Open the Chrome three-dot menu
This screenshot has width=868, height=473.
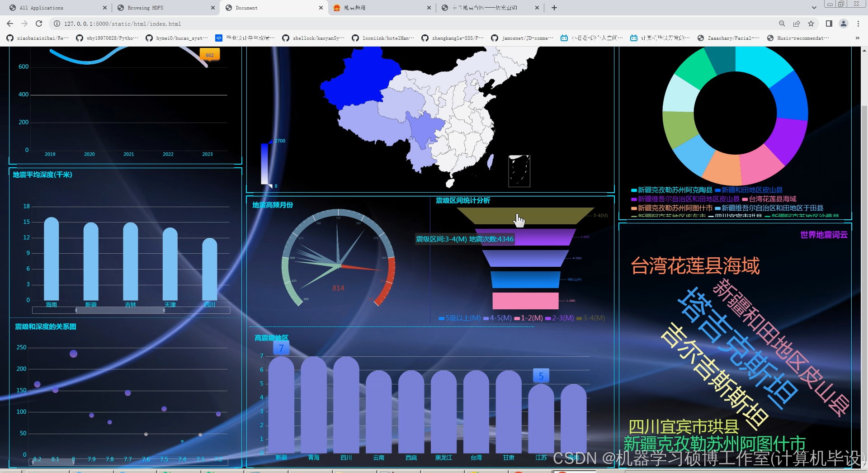tap(858, 24)
